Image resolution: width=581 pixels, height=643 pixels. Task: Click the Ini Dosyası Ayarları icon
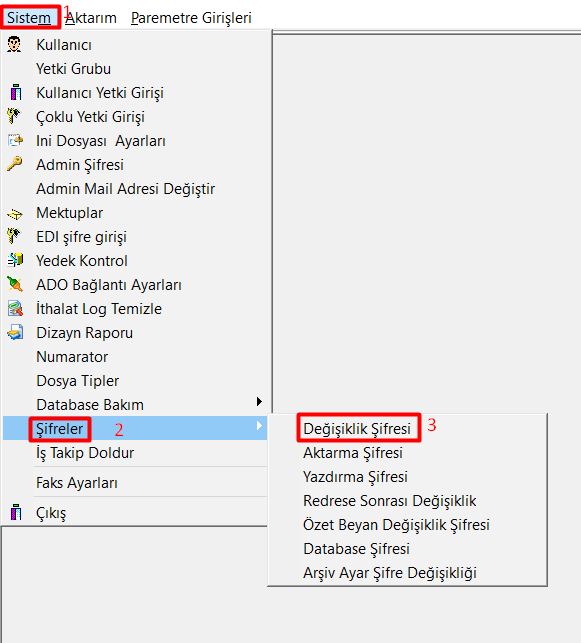(x=15, y=140)
